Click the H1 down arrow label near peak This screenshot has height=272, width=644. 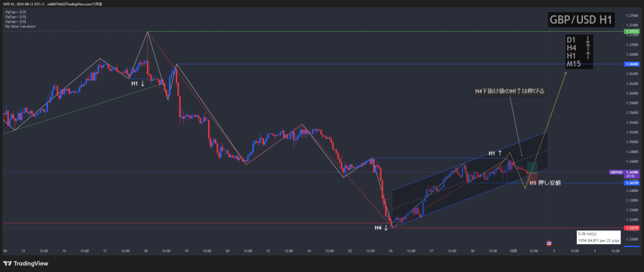(x=138, y=83)
